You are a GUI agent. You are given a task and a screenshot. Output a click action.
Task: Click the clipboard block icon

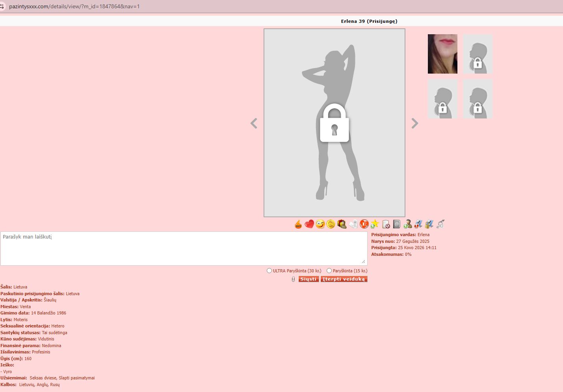(x=386, y=224)
